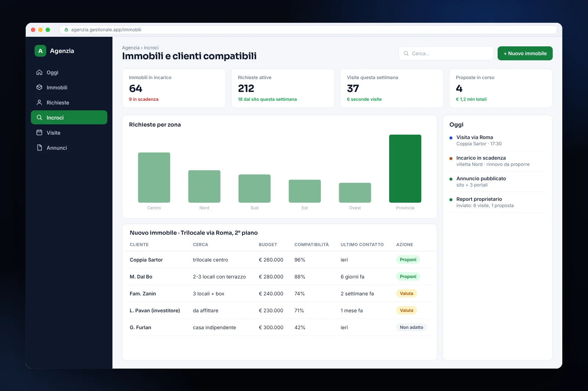
Task: Select the Provincia bar in the chart
Action: click(405, 168)
